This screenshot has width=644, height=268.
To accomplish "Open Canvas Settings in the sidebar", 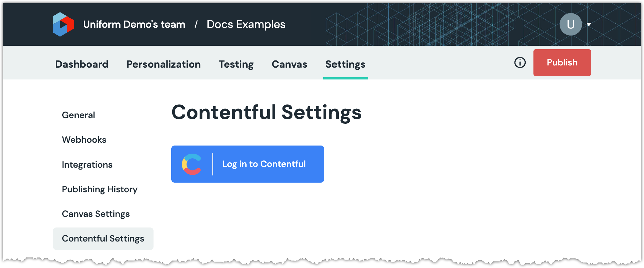I will [x=96, y=214].
